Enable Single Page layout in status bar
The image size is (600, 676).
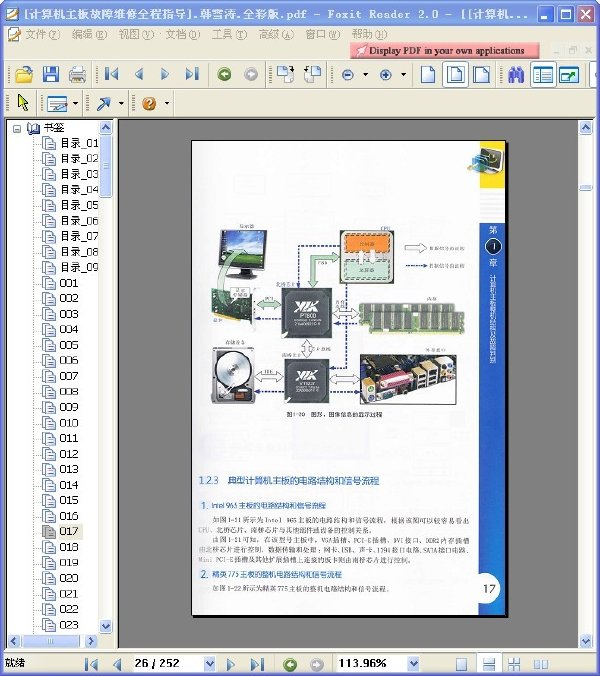pos(461,664)
